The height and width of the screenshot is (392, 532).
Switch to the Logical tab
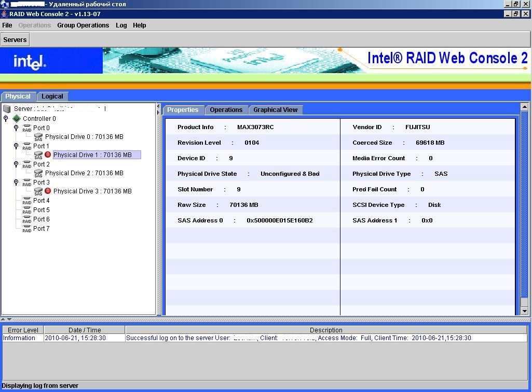point(52,96)
